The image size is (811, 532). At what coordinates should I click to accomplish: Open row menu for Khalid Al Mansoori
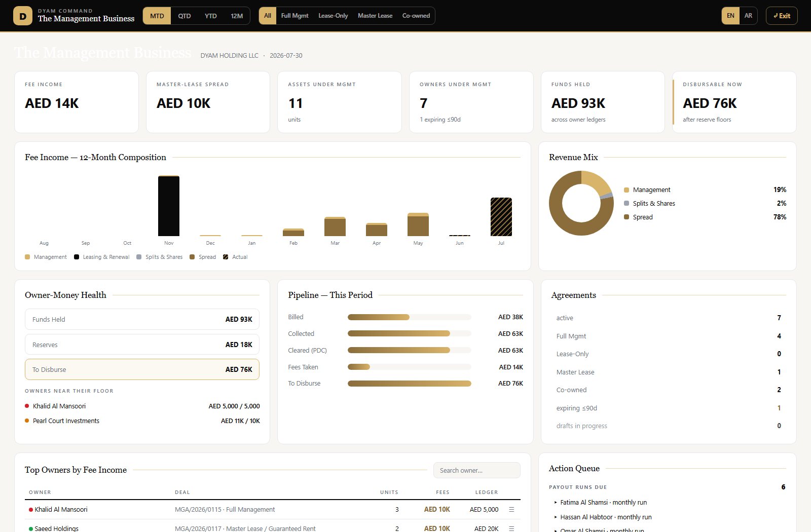(x=511, y=509)
